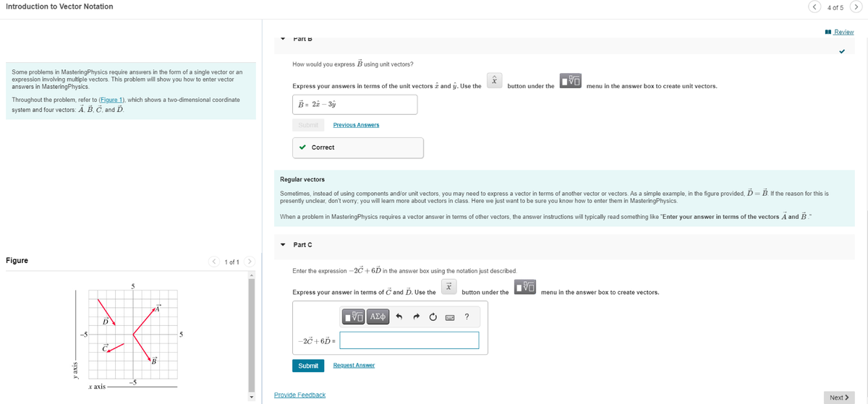
Task: Open the Previous Answers link in Part B
Action: [356, 125]
